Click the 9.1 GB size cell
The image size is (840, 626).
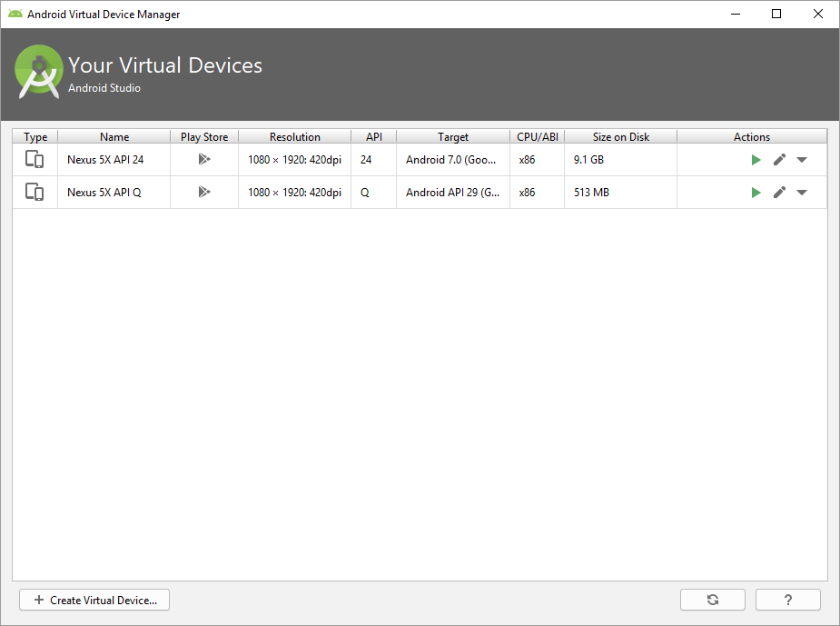point(621,160)
